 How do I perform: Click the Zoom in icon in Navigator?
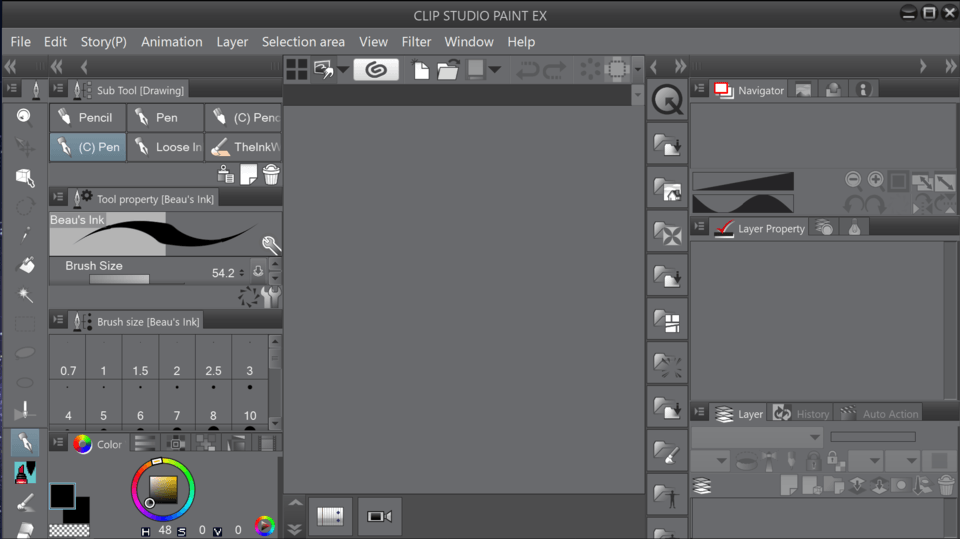[876, 180]
